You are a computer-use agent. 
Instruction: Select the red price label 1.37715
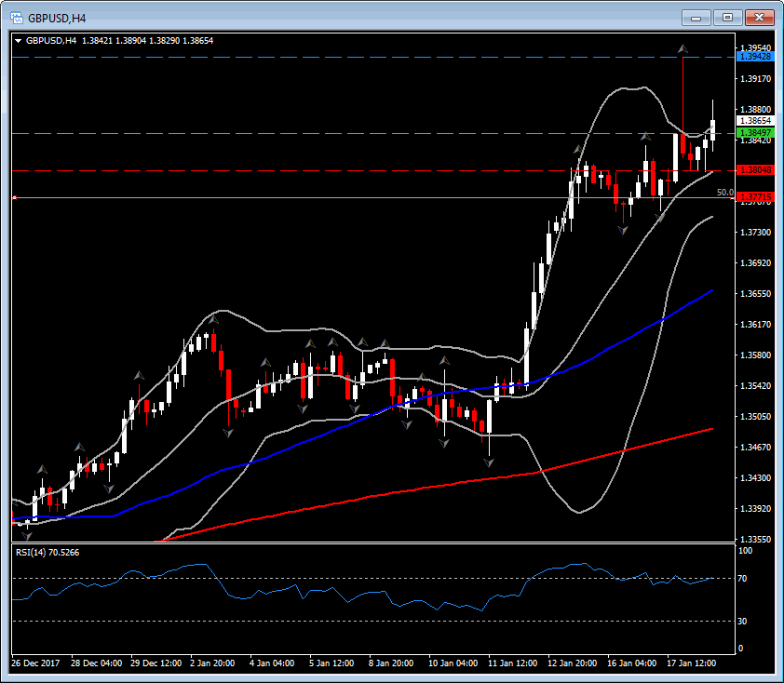[755, 197]
